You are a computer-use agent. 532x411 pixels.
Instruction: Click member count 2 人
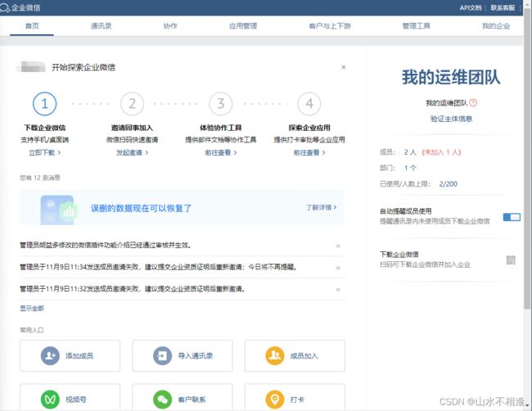coord(410,152)
